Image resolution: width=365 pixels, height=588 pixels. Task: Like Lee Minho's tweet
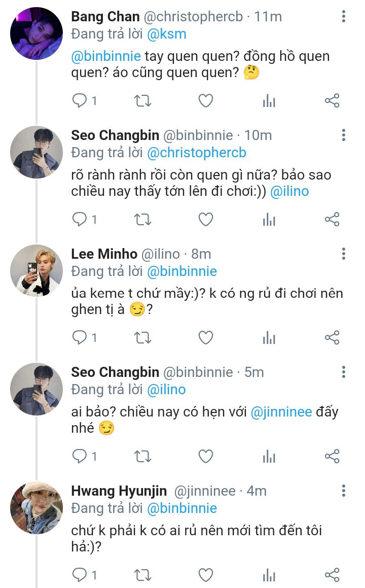tap(205, 338)
